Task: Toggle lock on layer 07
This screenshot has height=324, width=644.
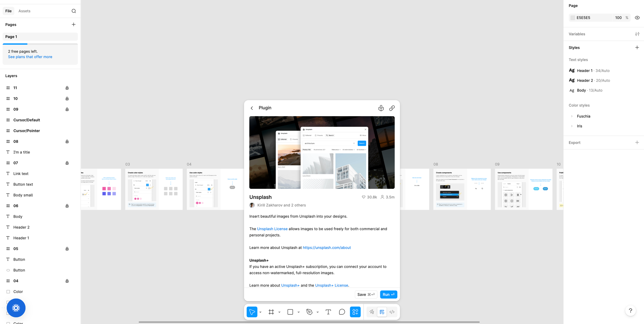Action: pyautogui.click(x=67, y=163)
